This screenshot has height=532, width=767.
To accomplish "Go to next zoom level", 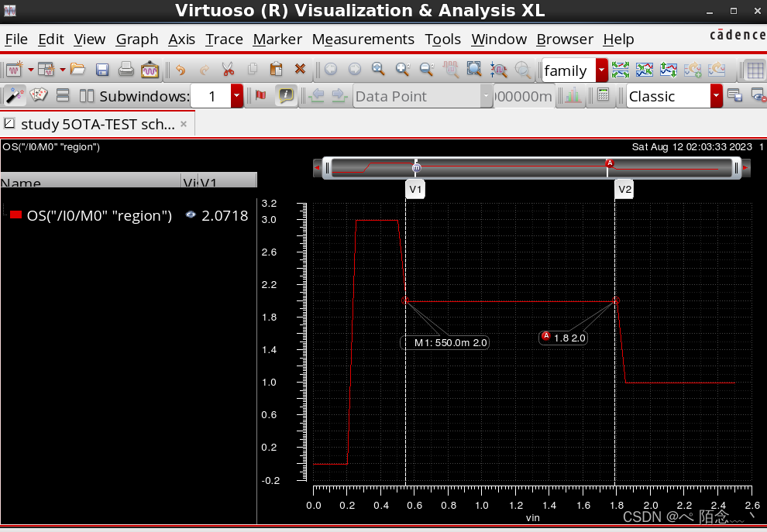I will click(355, 70).
